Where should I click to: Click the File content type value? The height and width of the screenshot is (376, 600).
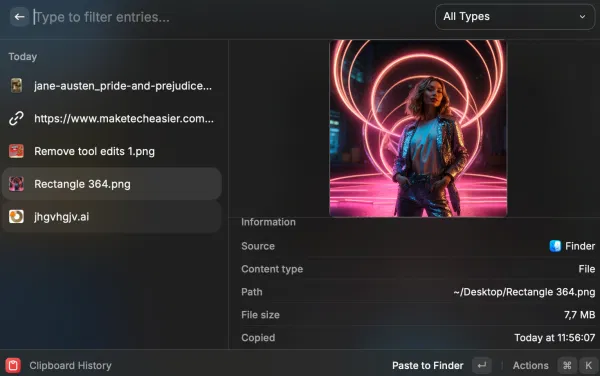(587, 269)
